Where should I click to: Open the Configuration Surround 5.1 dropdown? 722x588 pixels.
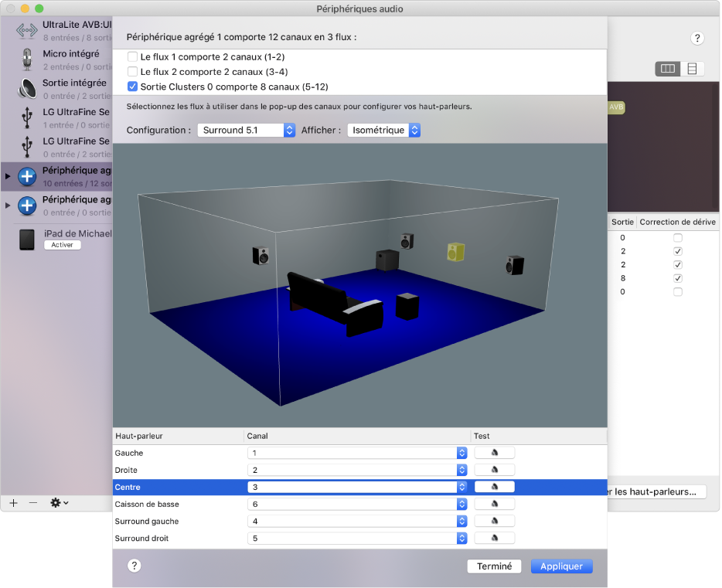[x=246, y=130]
